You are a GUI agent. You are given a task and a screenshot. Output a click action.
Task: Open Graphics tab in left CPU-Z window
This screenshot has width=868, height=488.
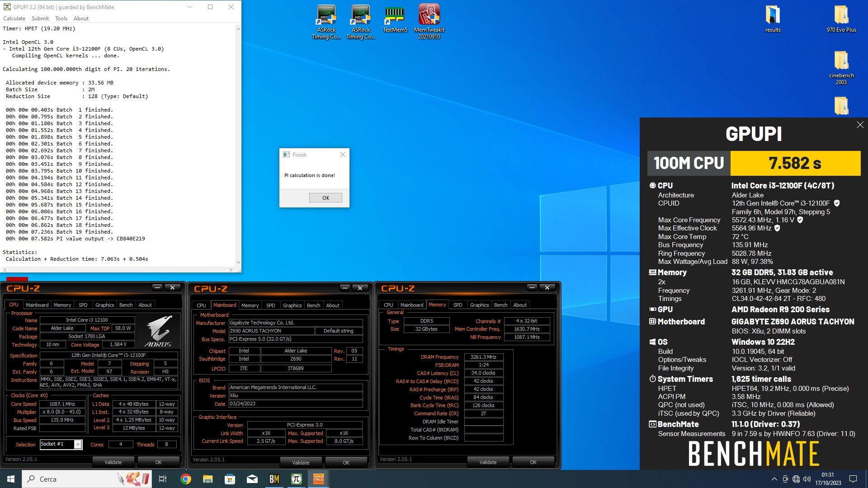click(x=105, y=305)
